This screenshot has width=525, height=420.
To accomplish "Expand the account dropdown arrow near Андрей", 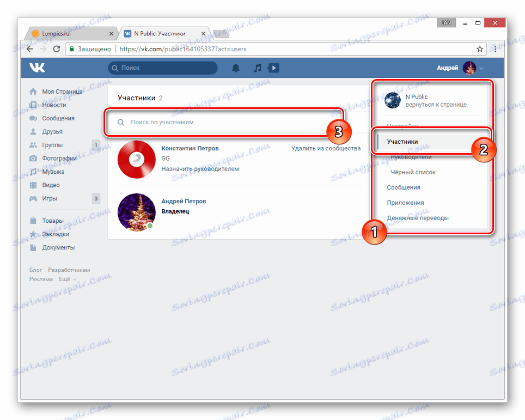I will (x=481, y=68).
